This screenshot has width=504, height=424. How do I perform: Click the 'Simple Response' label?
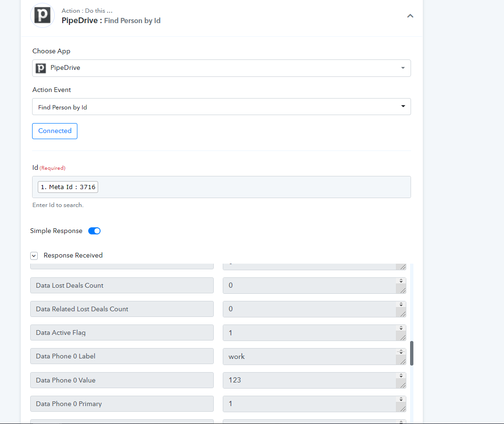click(56, 231)
